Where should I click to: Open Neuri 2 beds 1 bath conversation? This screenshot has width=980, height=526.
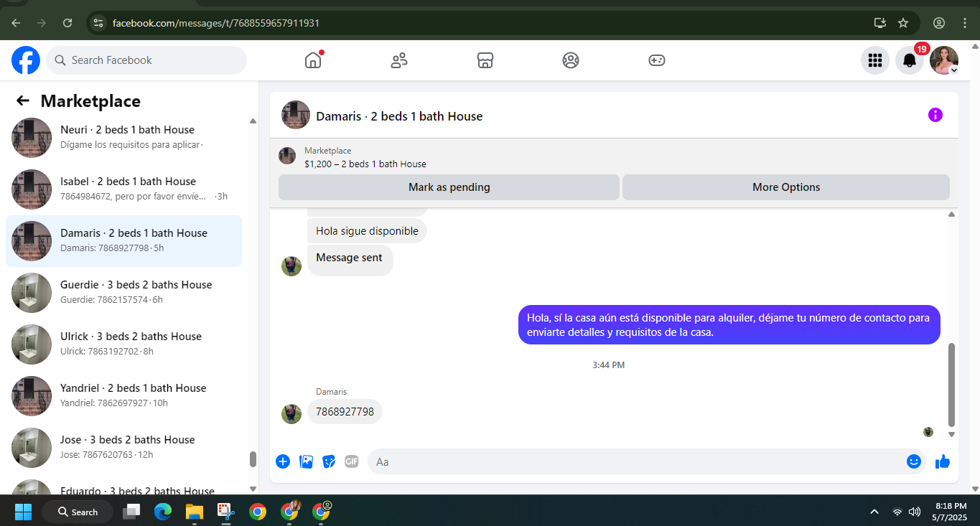pyautogui.click(x=123, y=137)
